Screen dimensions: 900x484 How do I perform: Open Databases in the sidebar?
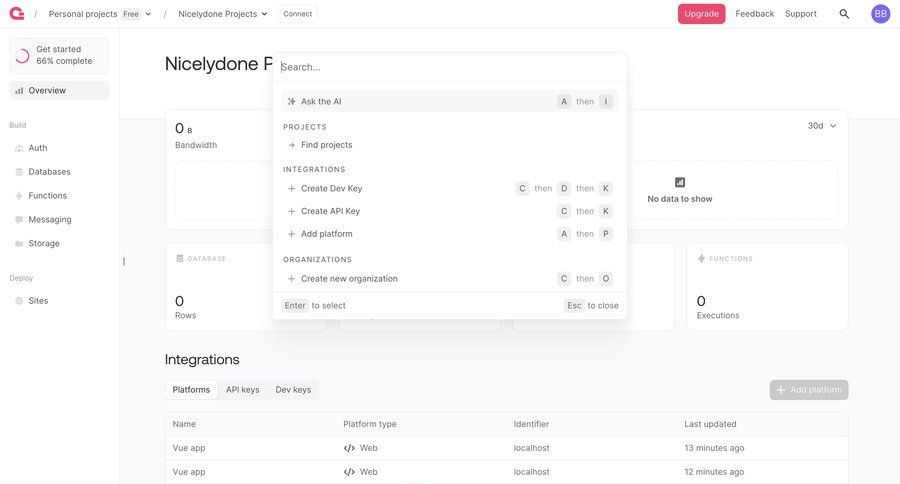pyautogui.click(x=59, y=172)
